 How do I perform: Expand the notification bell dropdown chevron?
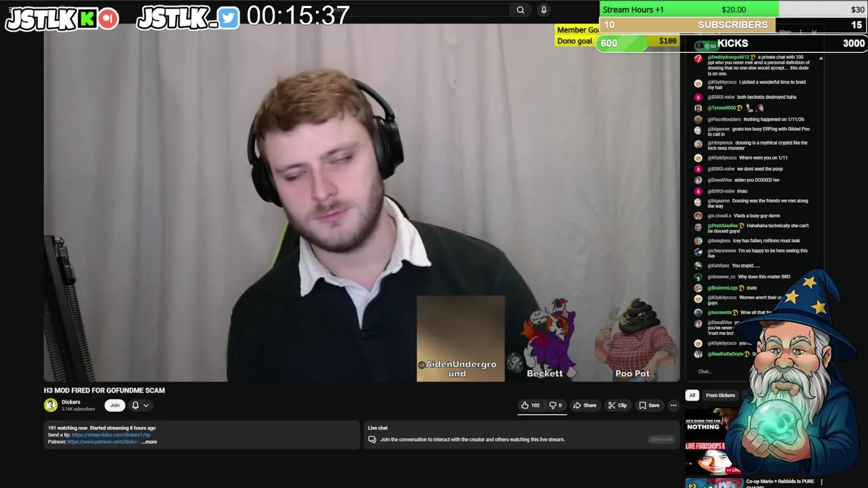point(146,405)
